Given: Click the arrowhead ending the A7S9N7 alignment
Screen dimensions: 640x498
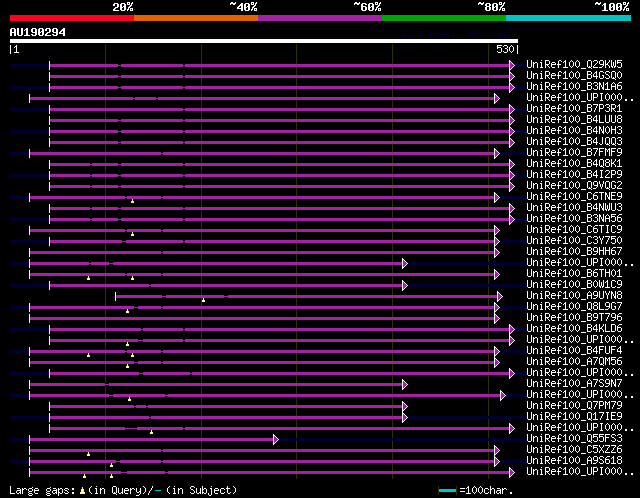Looking at the screenshot, I should click(405, 385).
